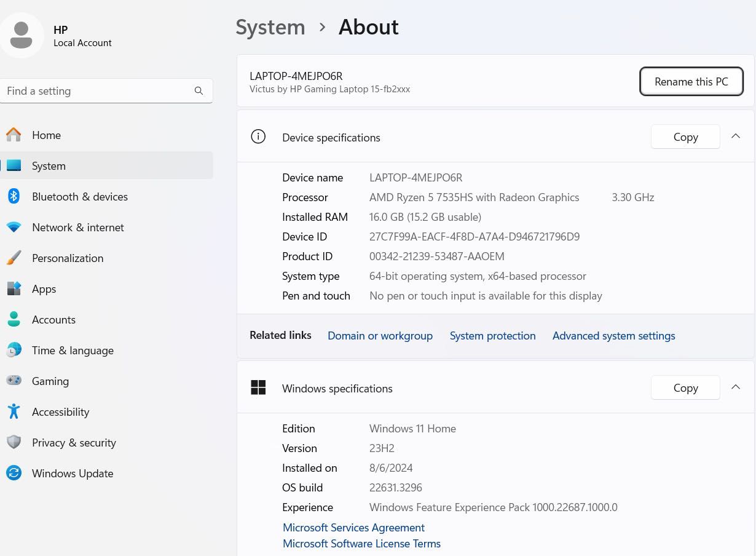Click the Windows 11 Home edition value

pos(412,429)
